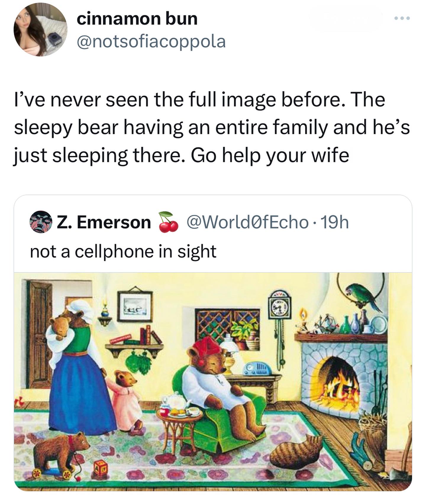Open quoted text "not a cellphone in sight"
Image resolution: width=426 pixels, height=504 pixels.
coord(123,251)
